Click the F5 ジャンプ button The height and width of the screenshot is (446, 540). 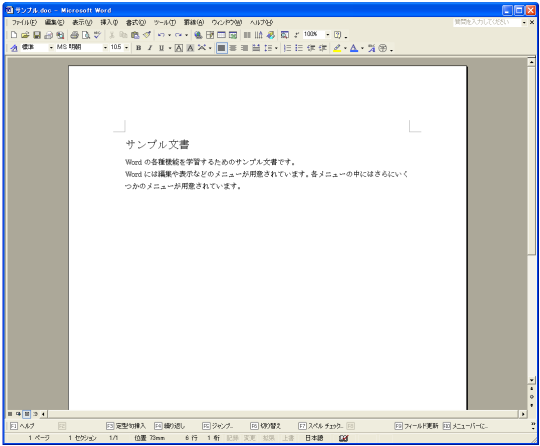[x=218, y=426]
